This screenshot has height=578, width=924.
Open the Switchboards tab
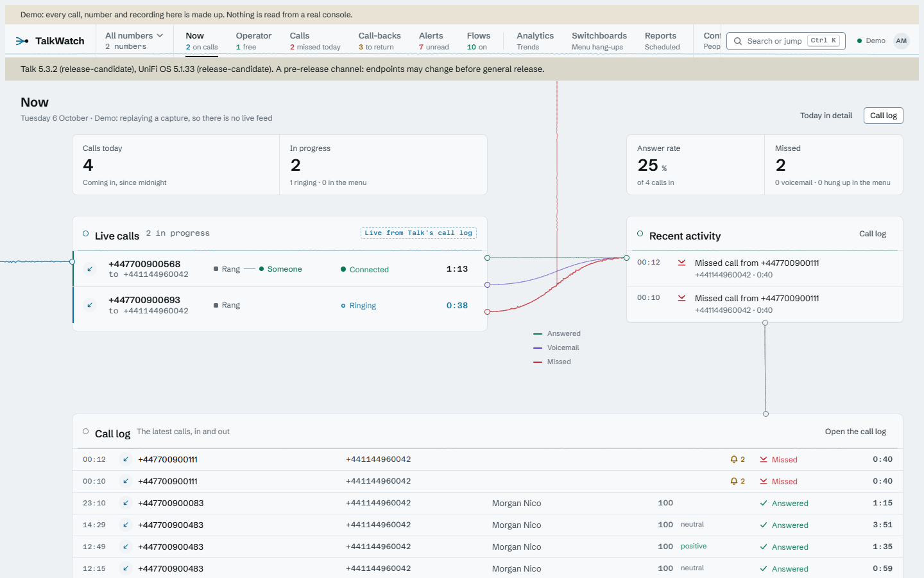tap(599, 41)
